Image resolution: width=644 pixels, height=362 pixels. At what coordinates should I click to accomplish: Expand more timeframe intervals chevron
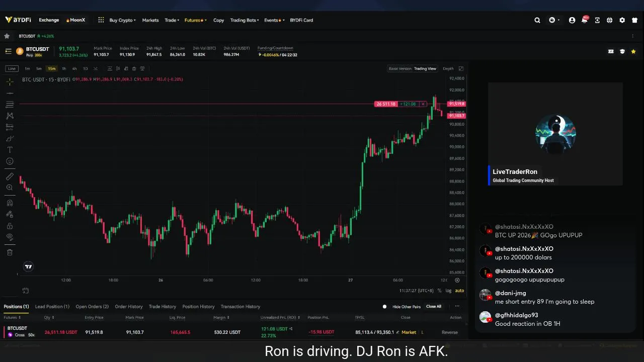click(x=95, y=68)
